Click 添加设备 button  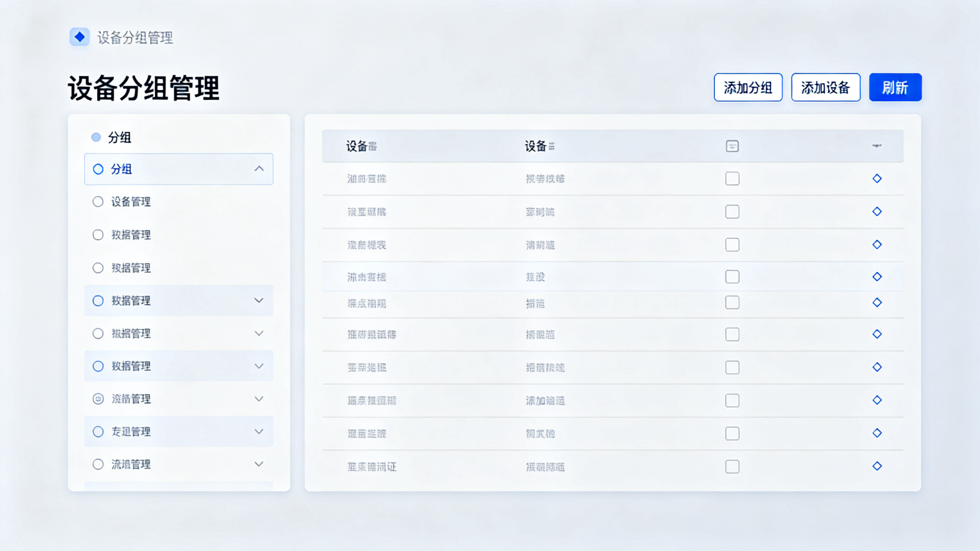click(826, 87)
